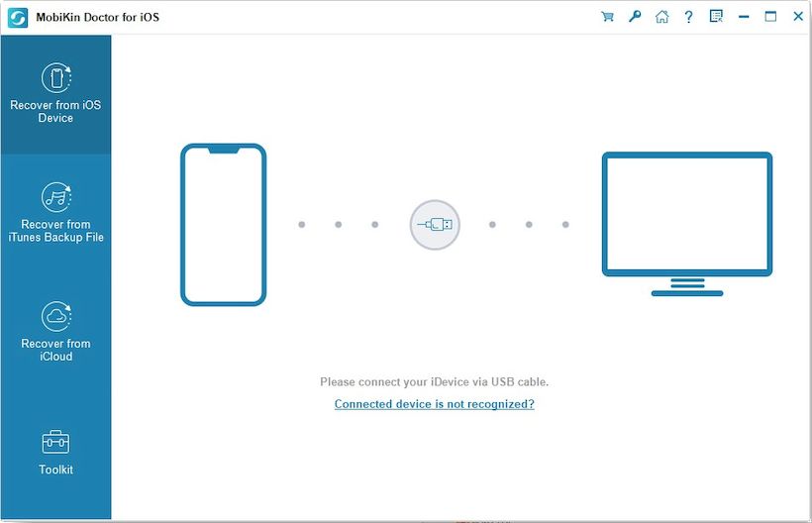
Task: Minimize the MobiKin window
Action: (x=744, y=17)
